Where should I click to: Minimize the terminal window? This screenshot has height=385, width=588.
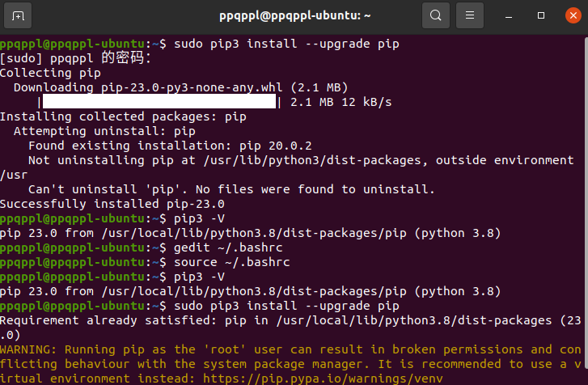click(509, 15)
